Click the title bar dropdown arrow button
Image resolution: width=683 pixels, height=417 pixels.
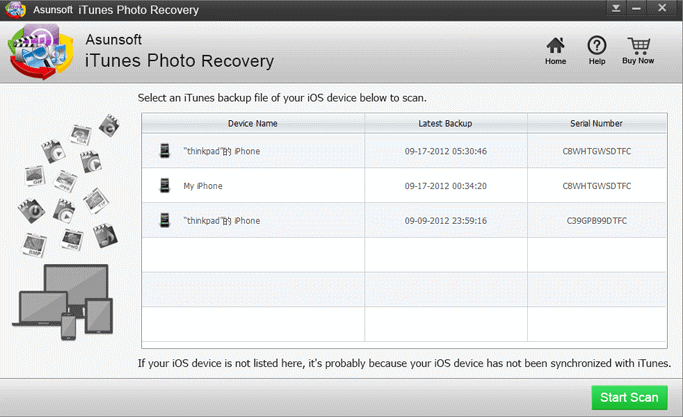click(x=616, y=8)
